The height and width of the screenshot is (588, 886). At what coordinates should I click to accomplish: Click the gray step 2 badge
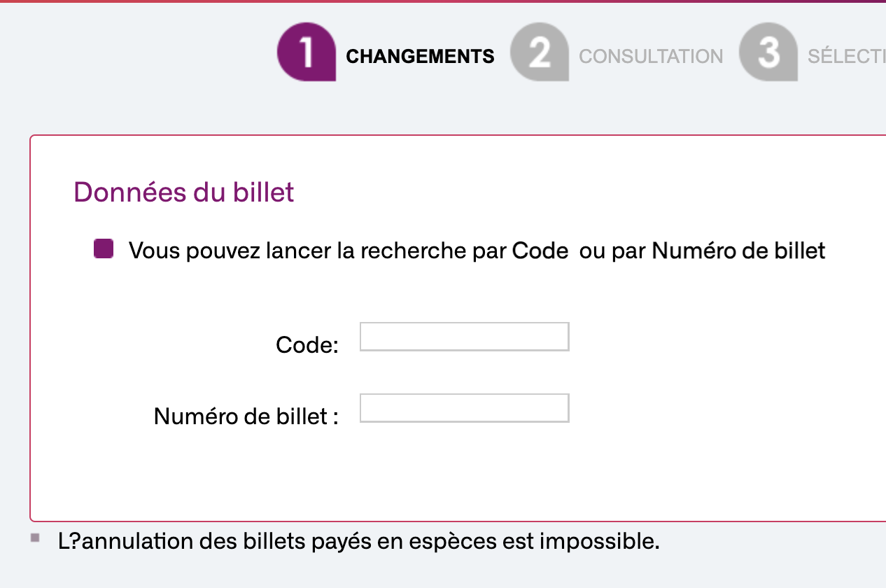pos(539,52)
